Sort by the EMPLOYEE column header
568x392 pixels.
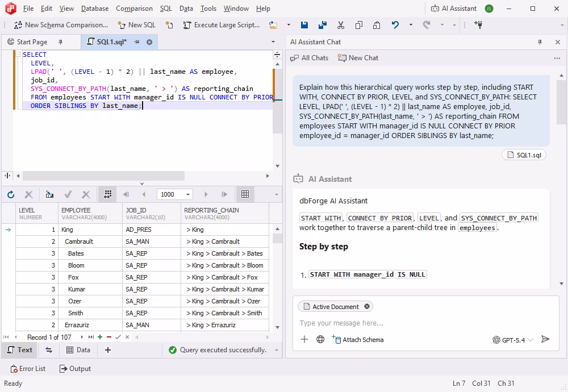tap(90, 214)
